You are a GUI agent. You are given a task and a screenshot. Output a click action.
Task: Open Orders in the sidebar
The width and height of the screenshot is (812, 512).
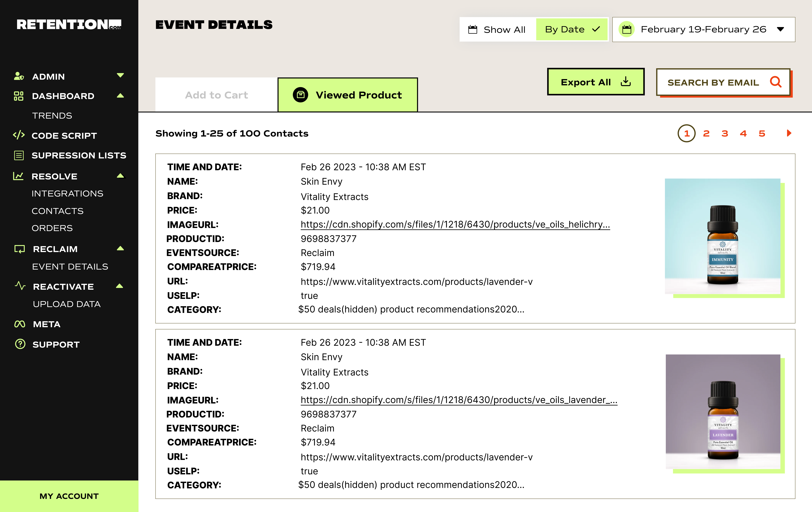(52, 228)
